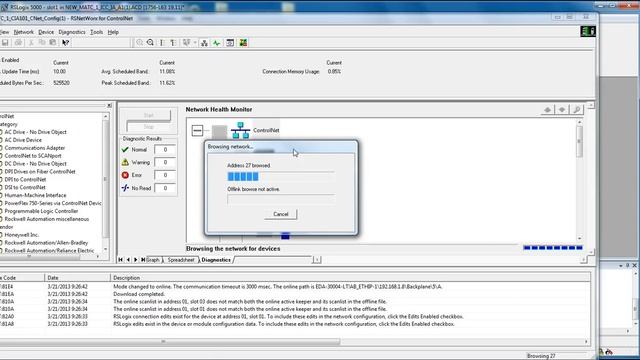The width and height of the screenshot is (640, 360).
Task: Open the Network menu
Action: [24, 32]
